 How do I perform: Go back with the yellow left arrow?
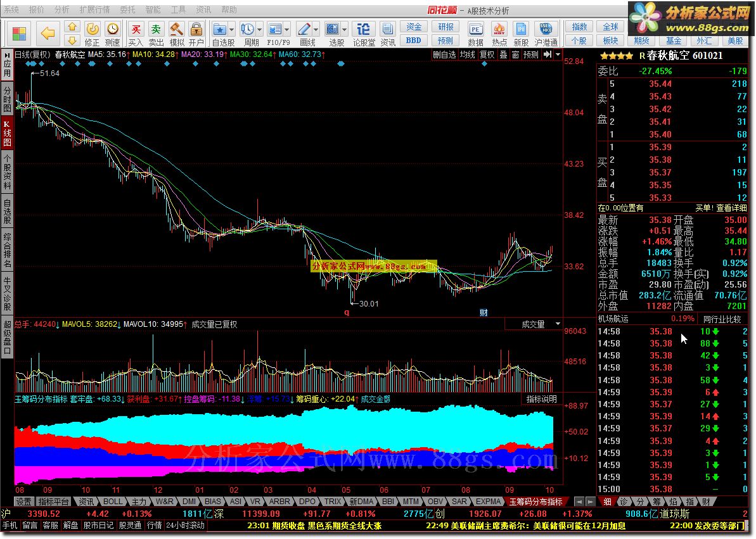48,34
